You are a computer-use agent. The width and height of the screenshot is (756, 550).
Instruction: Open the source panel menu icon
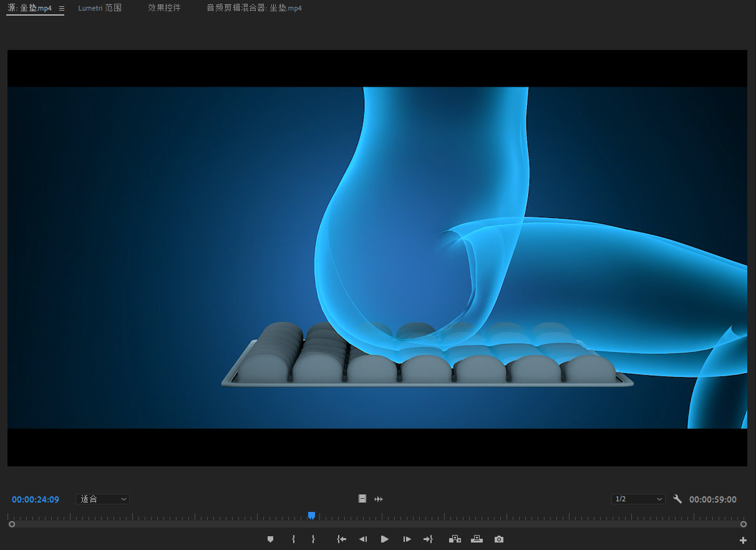(62, 9)
